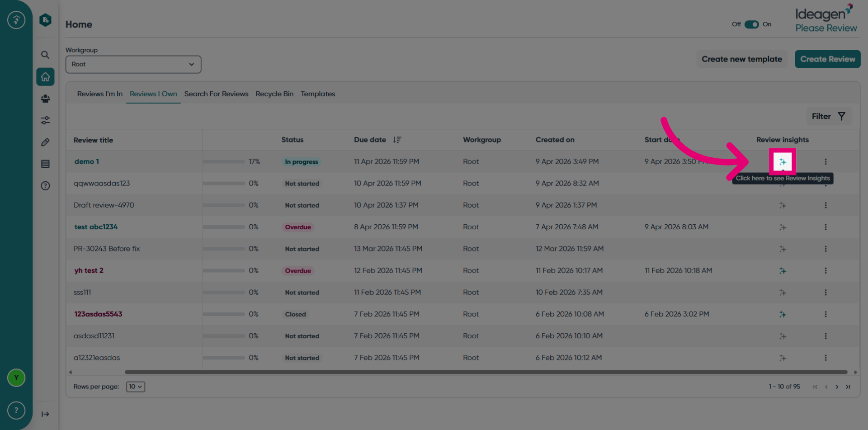Screen dimensions: 868x430
Task: Open more options menu for test abc1234
Action: (x=826, y=227)
